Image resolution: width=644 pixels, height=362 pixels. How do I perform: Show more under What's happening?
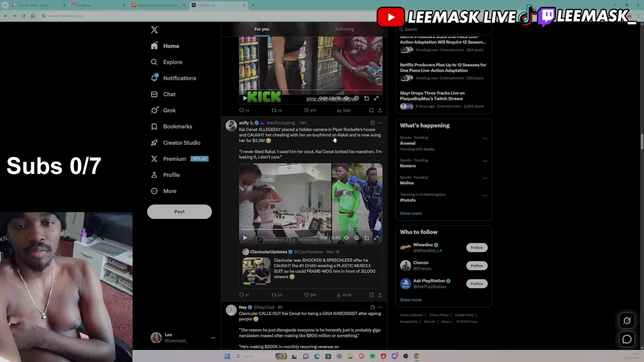[411, 213]
